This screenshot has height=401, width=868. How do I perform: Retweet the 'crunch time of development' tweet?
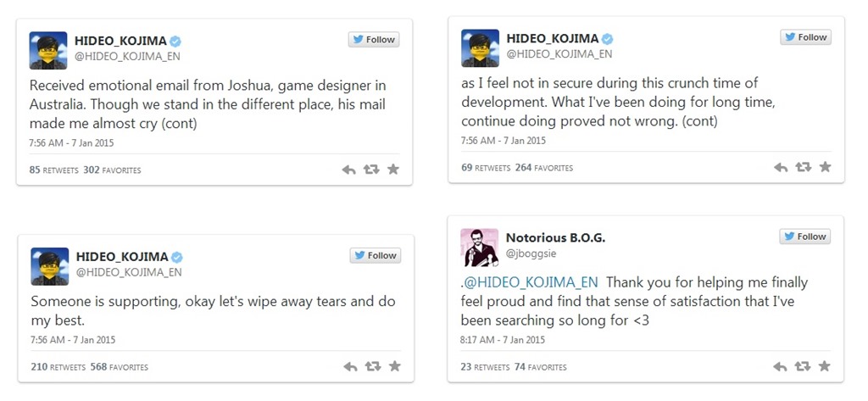pyautogui.click(x=804, y=167)
